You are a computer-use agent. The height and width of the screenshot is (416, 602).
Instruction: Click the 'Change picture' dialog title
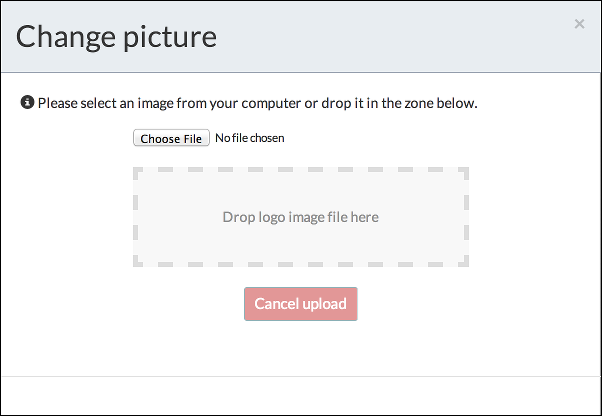click(x=116, y=37)
